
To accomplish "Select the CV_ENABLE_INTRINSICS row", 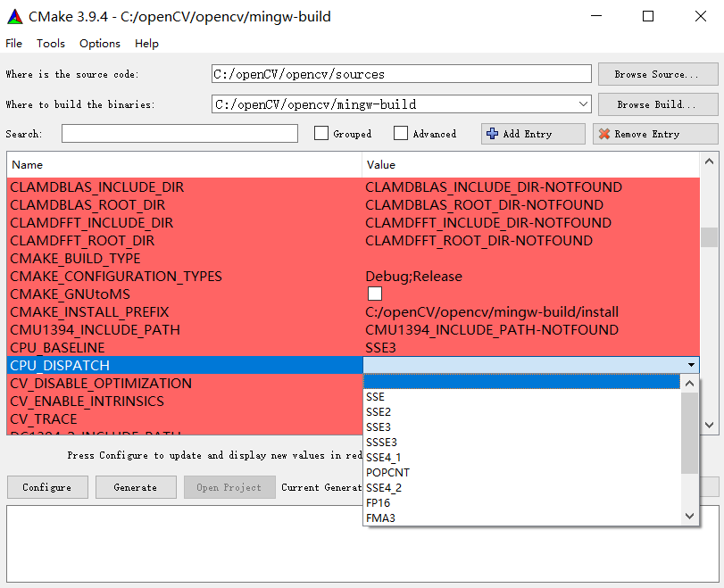I will point(185,402).
